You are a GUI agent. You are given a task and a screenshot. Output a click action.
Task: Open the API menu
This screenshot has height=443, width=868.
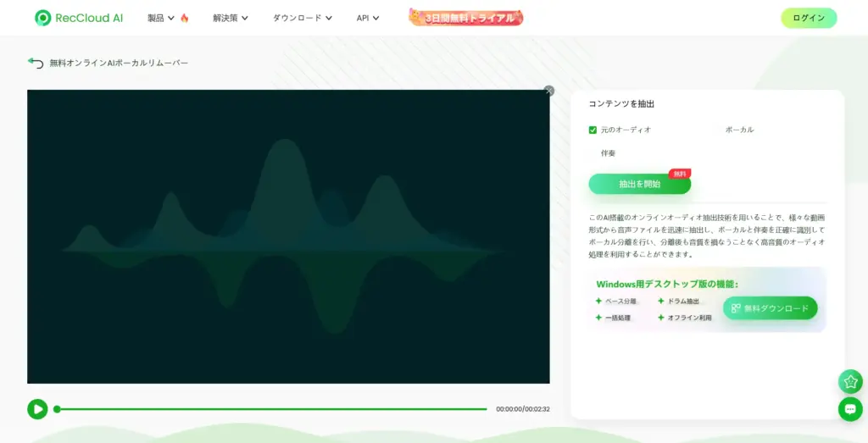[367, 18]
